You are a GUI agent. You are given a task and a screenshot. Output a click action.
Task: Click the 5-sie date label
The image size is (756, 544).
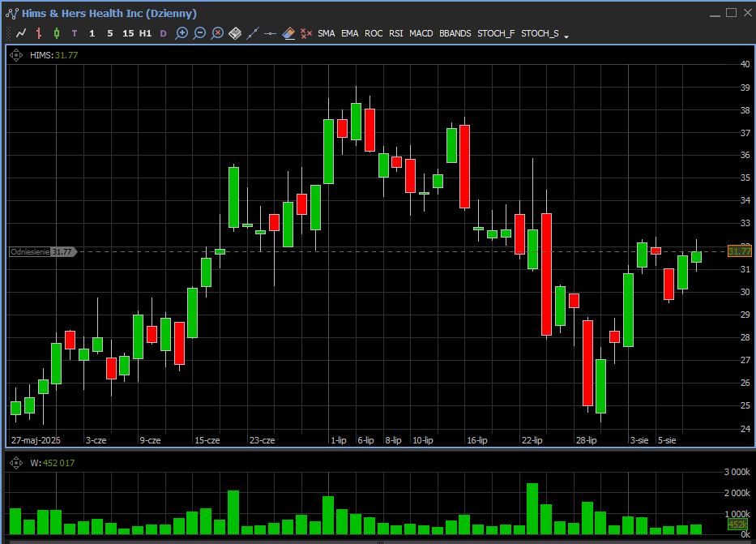coord(667,440)
